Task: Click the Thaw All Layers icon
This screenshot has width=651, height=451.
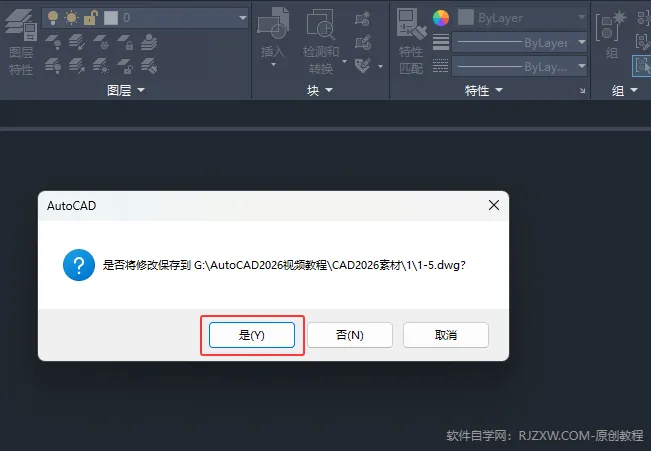Action: click(101, 66)
